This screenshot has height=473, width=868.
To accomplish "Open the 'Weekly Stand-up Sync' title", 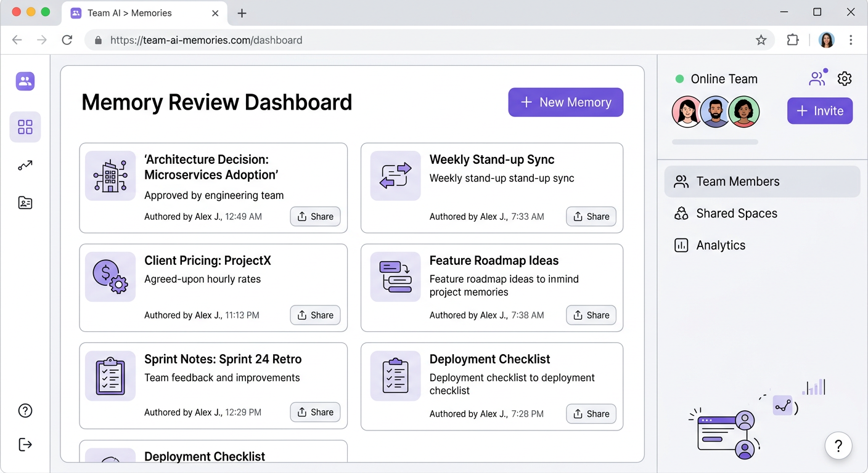I will pyautogui.click(x=492, y=160).
